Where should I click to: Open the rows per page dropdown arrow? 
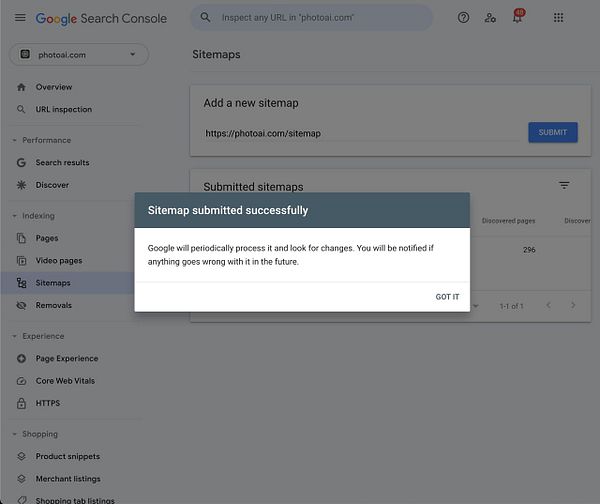[476, 306]
